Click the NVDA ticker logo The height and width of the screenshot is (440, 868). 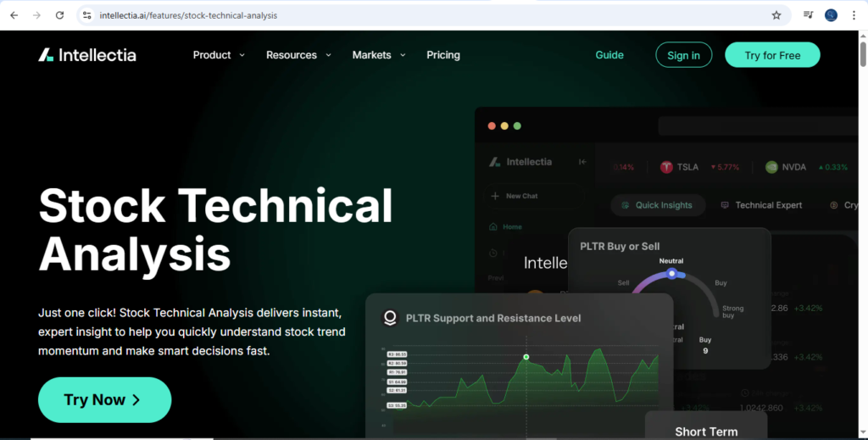pos(771,167)
